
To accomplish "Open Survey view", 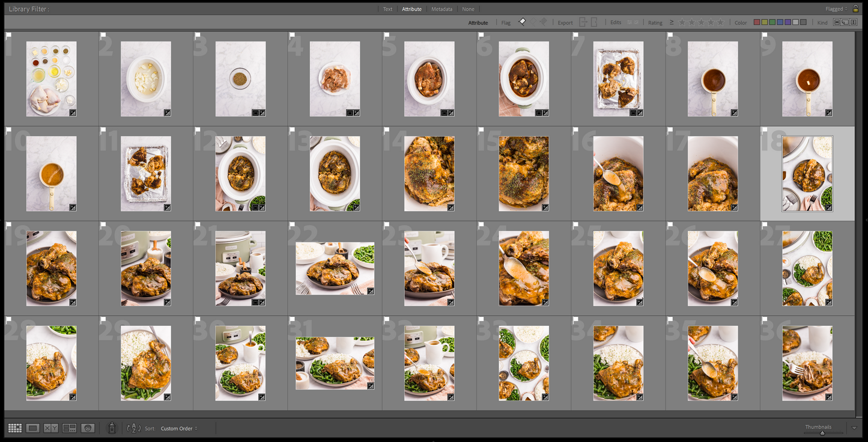I will pos(68,428).
